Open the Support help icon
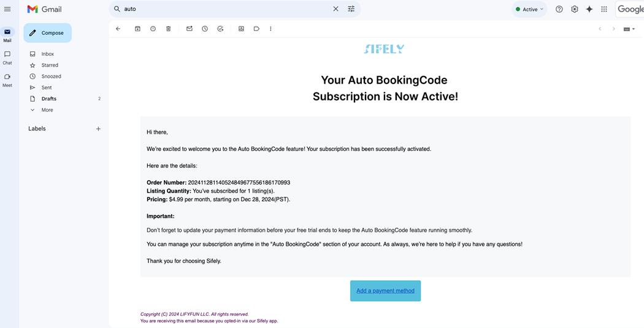 point(559,9)
